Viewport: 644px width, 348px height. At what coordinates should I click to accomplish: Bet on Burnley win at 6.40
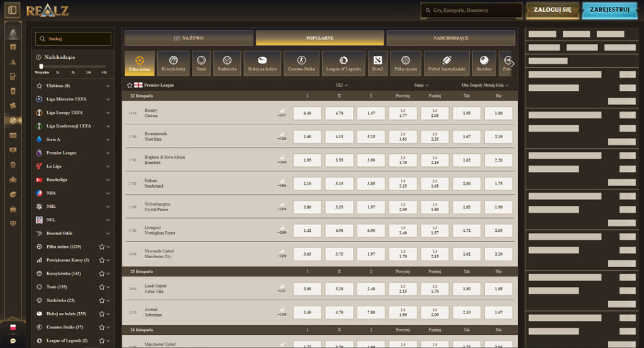(x=307, y=113)
